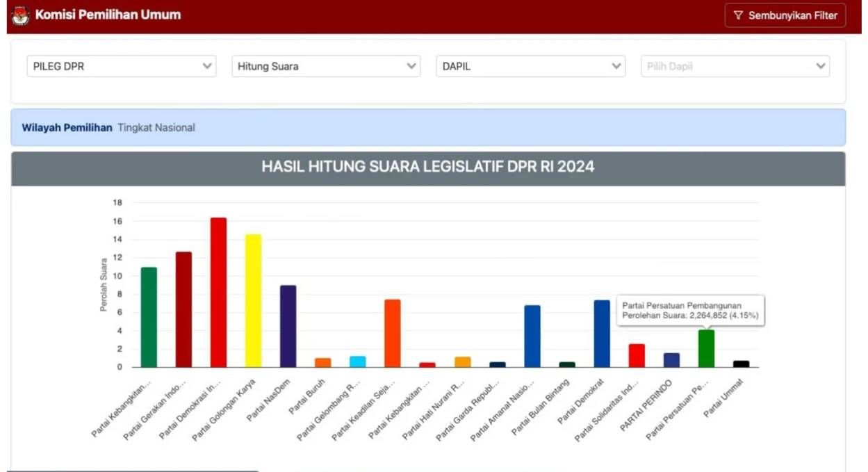Click the light blue Partai Gelombang bar
Image resolution: width=868 pixels, height=472 pixels.
point(358,361)
